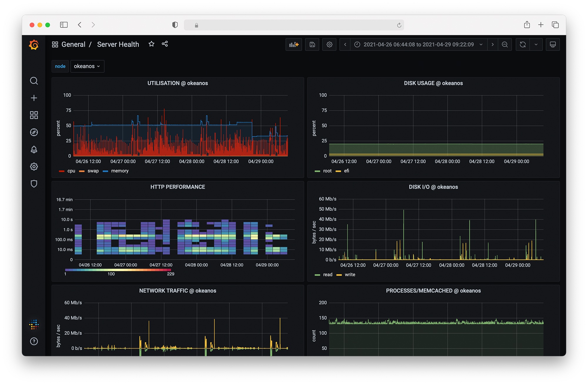Cycle view mode with monitor icon

click(x=553, y=44)
